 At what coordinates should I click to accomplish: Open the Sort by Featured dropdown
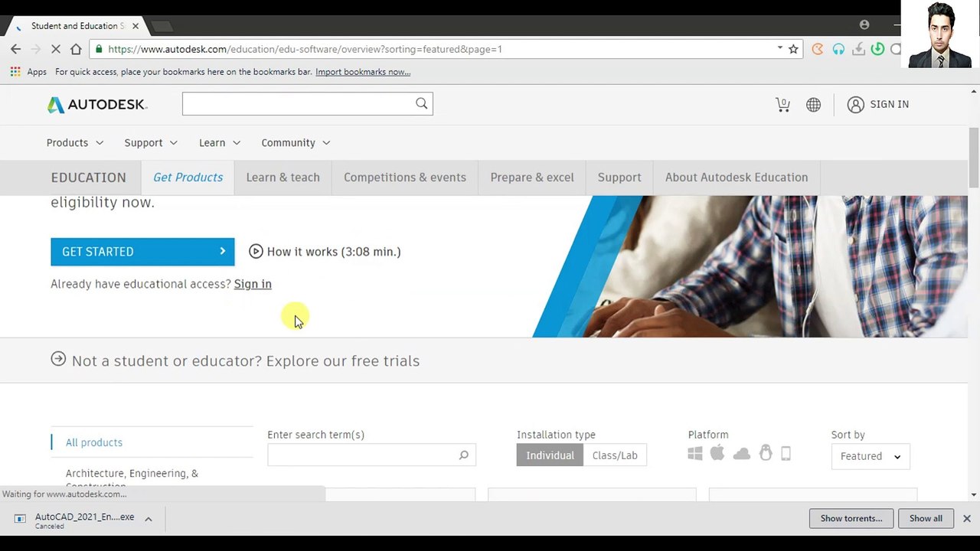coord(871,456)
